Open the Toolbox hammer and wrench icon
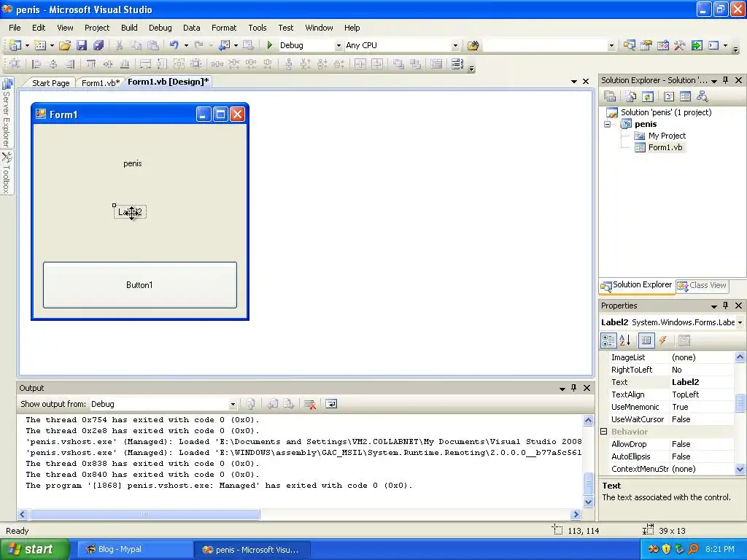747x560 pixels. click(x=679, y=45)
